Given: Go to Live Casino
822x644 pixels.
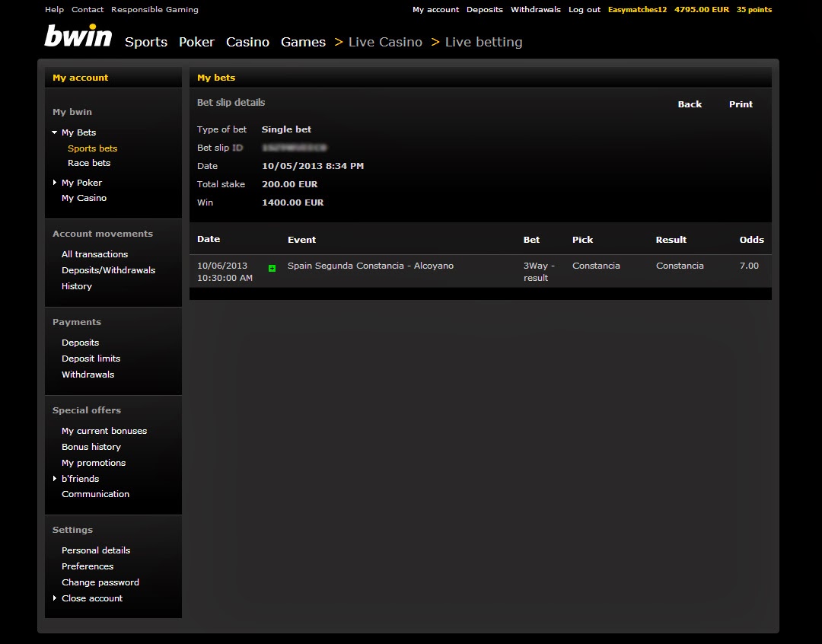Looking at the screenshot, I should (385, 42).
